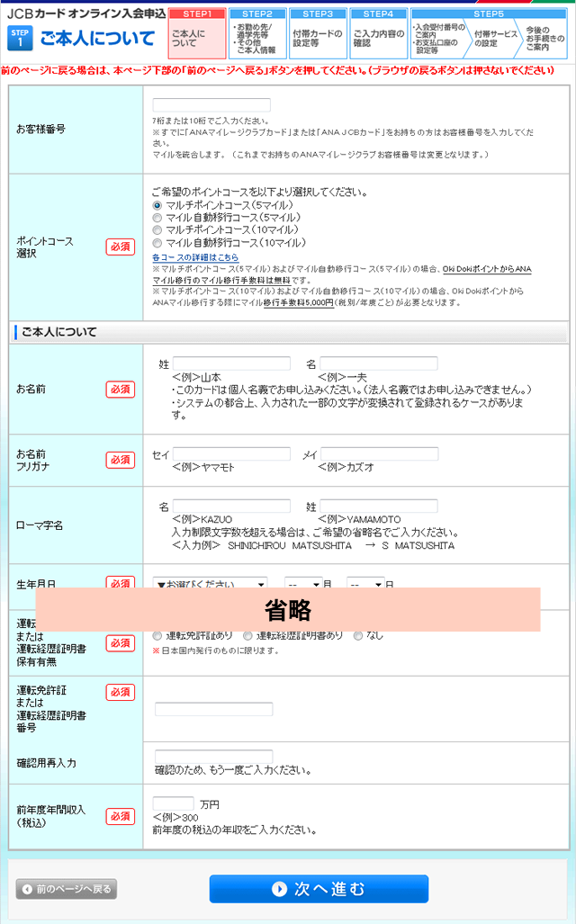The image size is (576, 924).
Task: Click the 運転免許証 number input field
Action: [213, 709]
